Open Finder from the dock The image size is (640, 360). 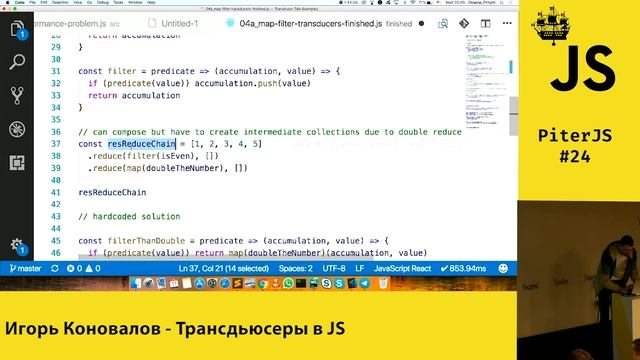pyautogui.click(x=136, y=283)
